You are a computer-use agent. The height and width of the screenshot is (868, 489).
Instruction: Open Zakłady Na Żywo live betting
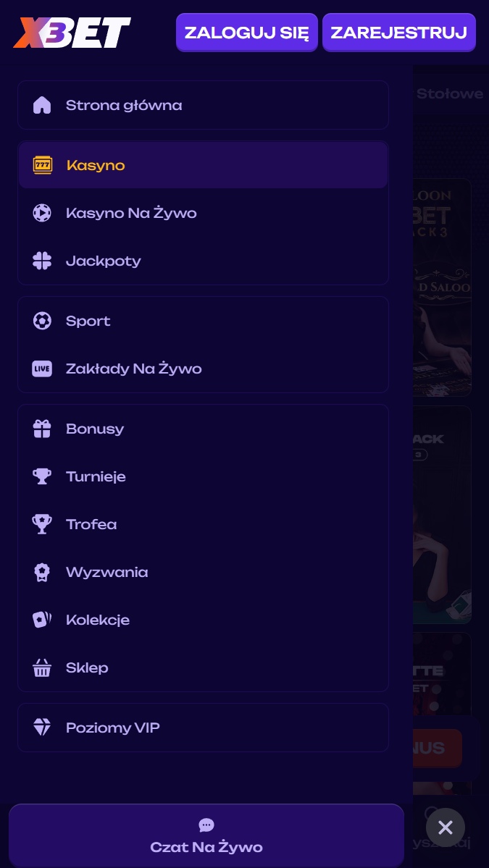(x=133, y=368)
